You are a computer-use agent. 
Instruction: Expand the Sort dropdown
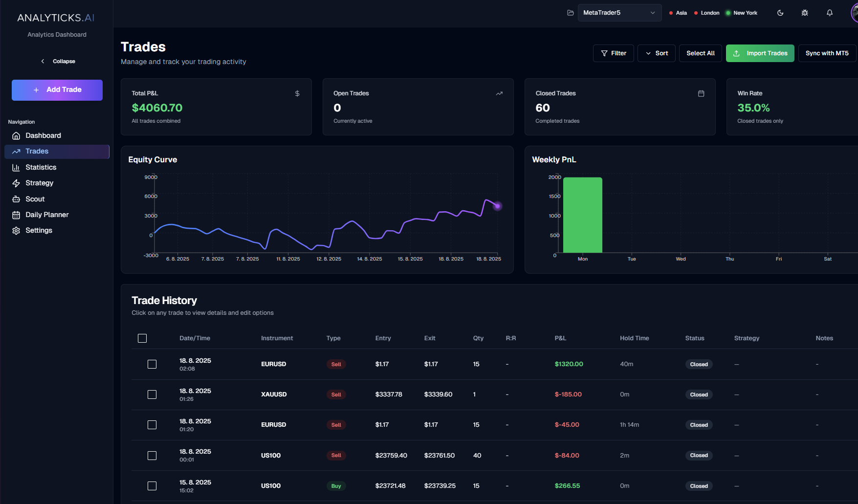(657, 53)
